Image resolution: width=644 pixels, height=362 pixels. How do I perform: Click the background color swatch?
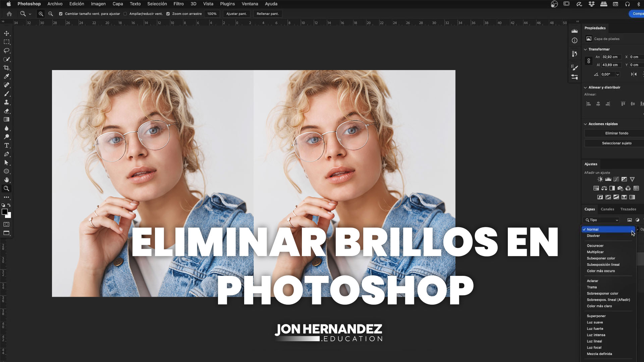click(9, 216)
